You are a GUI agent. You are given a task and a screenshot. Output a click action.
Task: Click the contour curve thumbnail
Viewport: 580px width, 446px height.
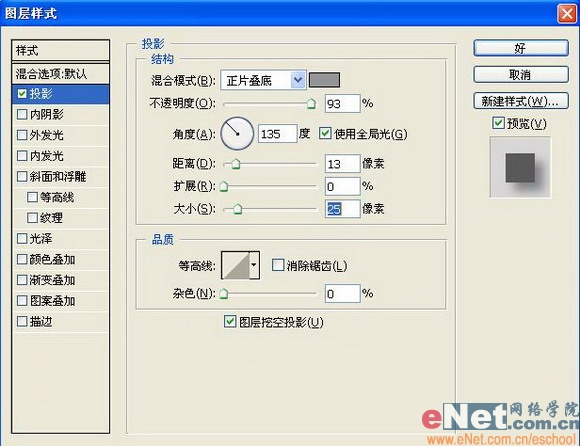[x=236, y=265]
